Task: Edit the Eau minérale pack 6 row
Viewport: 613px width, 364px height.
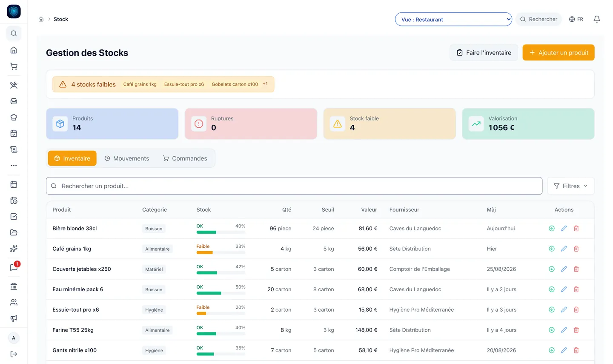Action: 564,289
